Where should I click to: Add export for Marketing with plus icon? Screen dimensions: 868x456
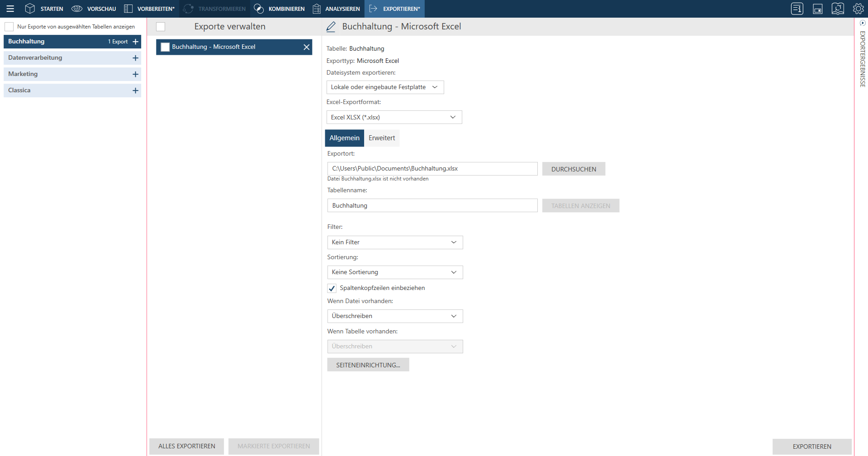tap(135, 74)
